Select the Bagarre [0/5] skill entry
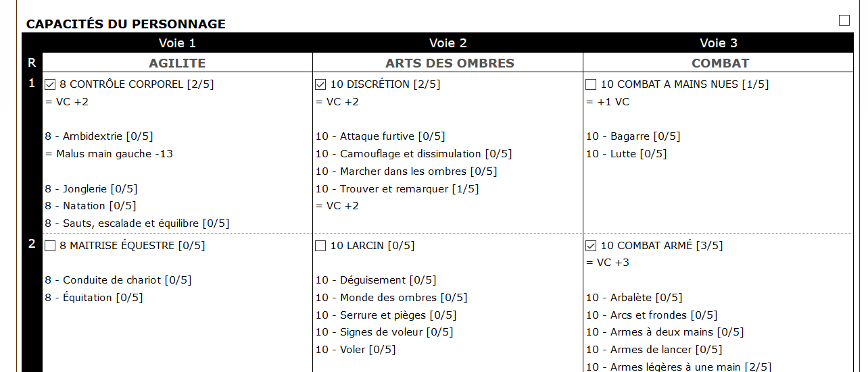This screenshot has height=372, width=868. [633, 136]
